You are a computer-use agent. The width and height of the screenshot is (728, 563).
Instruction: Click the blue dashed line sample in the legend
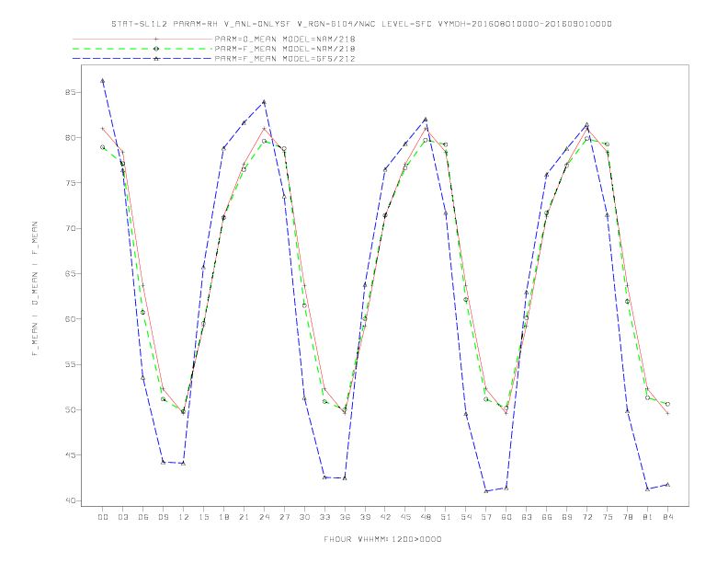pyautogui.click(x=142, y=59)
